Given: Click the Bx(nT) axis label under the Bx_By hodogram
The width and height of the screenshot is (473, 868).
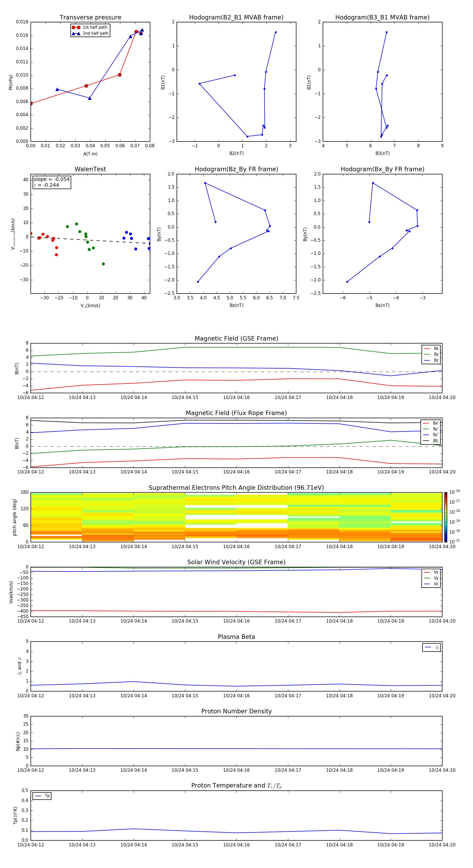Looking at the screenshot, I should (x=382, y=305).
